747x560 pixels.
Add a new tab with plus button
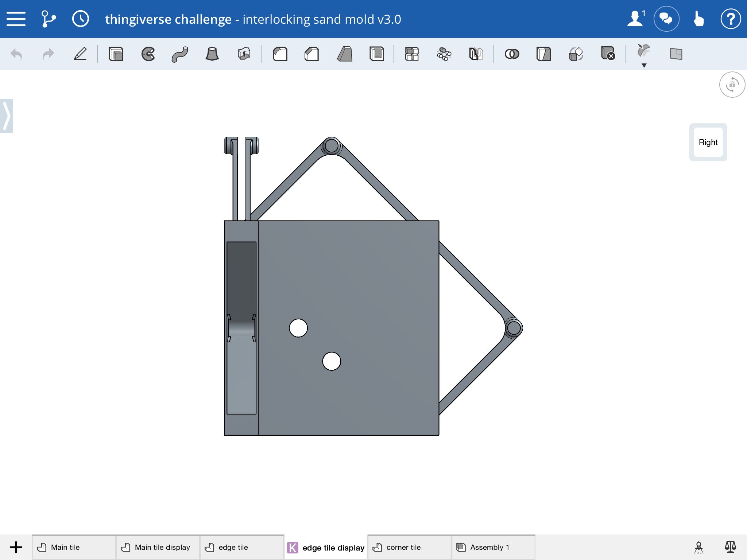(16, 547)
